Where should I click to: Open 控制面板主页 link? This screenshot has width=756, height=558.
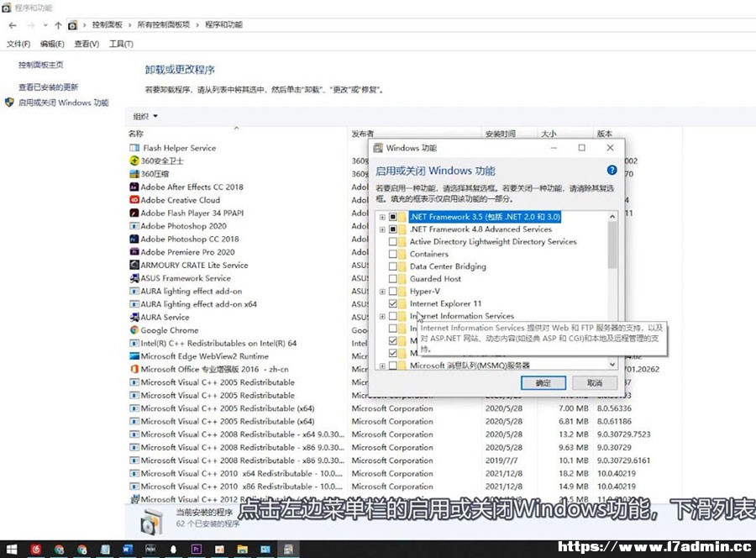click(40, 65)
